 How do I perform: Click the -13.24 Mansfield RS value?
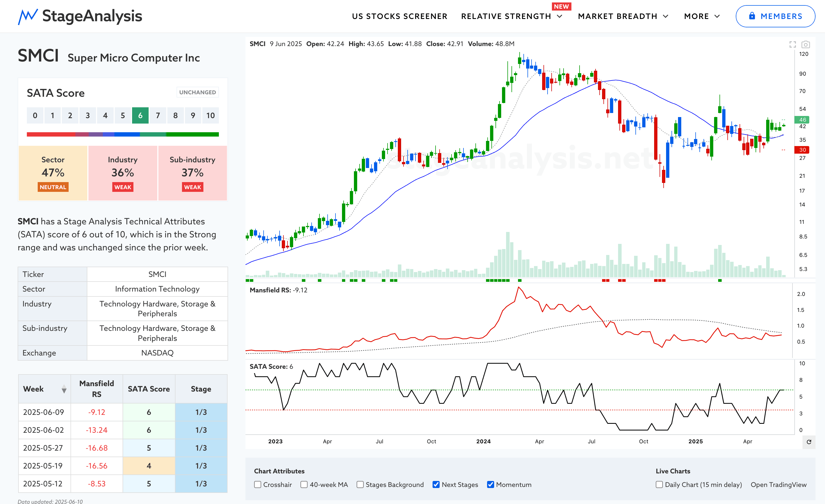pyautogui.click(x=97, y=430)
